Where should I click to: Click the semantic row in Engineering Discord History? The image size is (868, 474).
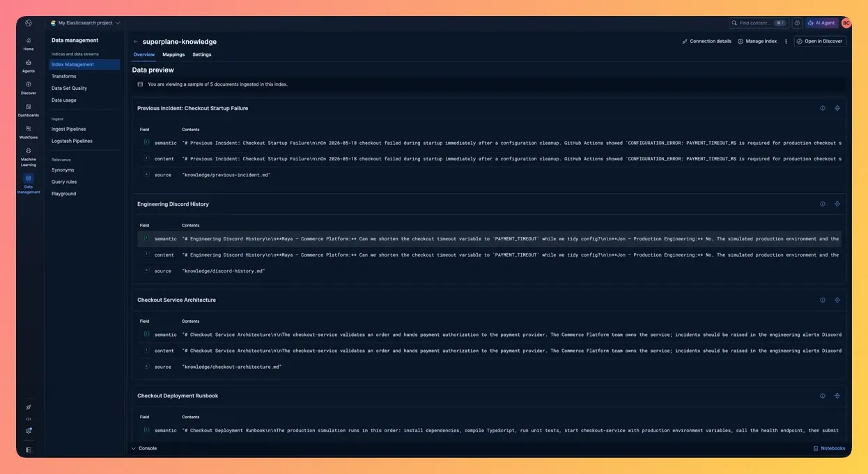[489, 238]
